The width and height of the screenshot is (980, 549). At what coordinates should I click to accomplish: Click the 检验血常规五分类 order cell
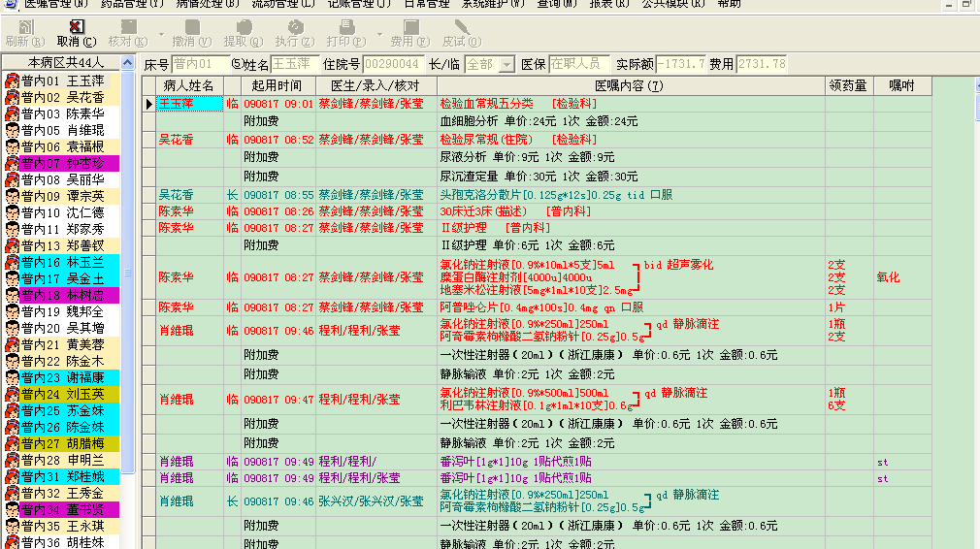tap(631, 104)
